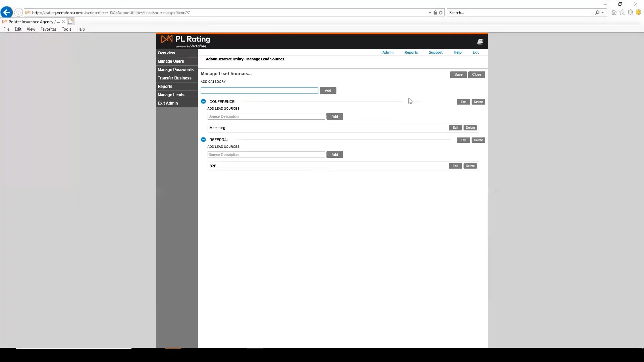Click the smiley feedback icon
The height and width of the screenshot is (362, 644).
[639, 12]
